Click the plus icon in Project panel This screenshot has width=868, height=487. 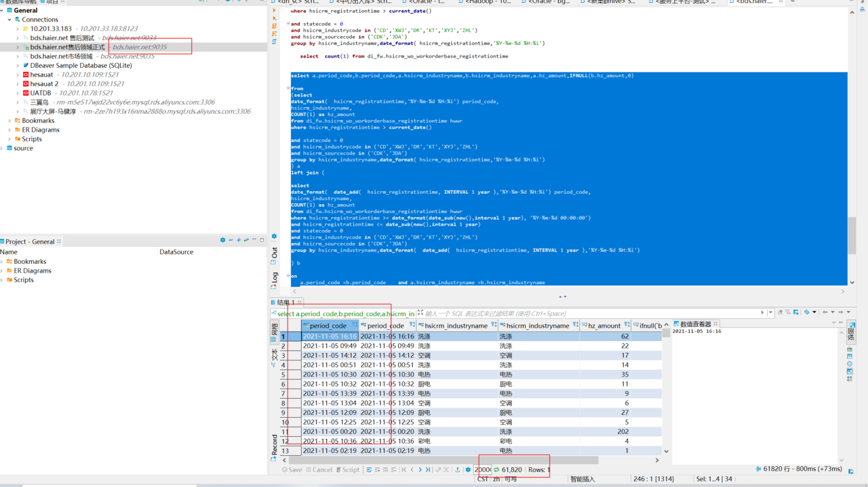(239, 240)
